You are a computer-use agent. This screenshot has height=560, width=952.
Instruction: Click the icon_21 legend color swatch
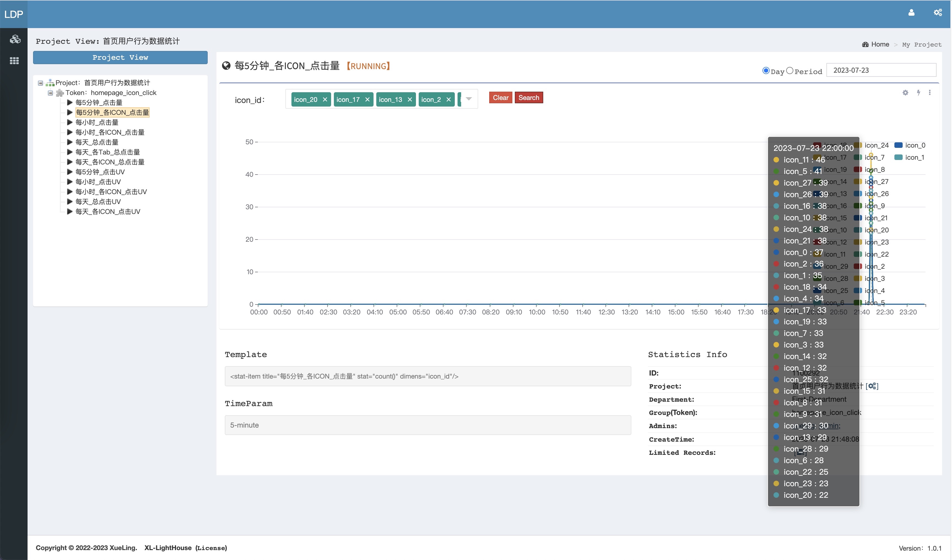pos(858,218)
